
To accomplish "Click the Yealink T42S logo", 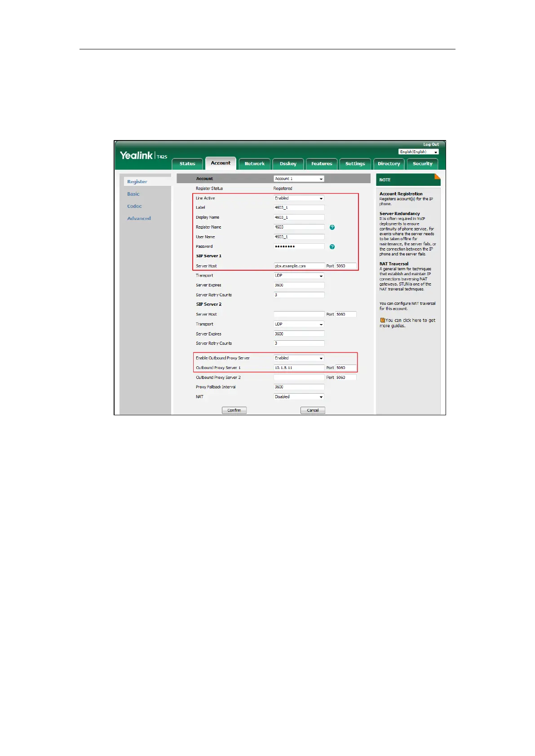I will click(x=143, y=156).
